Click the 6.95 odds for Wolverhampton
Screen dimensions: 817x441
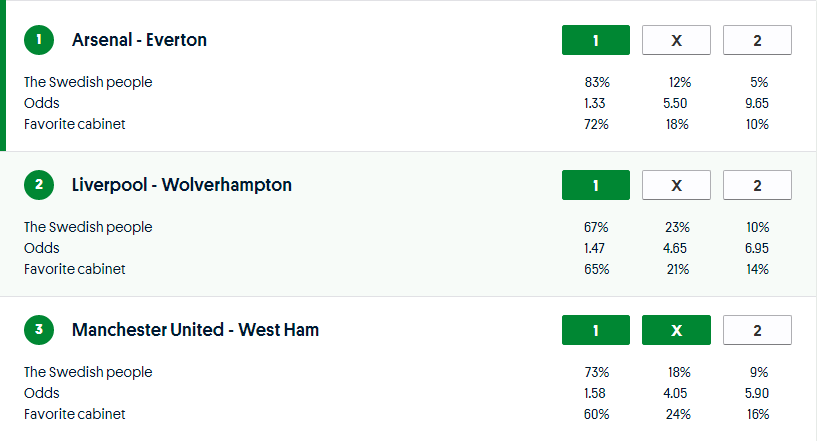point(757,248)
